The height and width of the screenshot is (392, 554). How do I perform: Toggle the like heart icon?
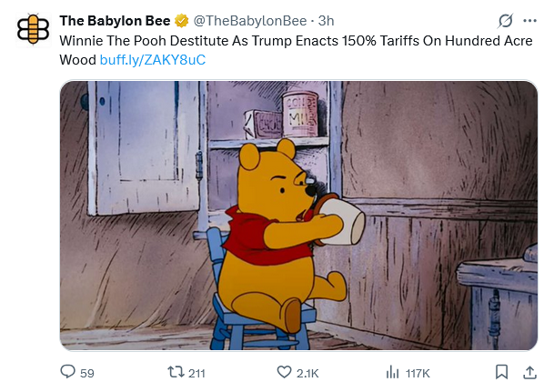(x=283, y=372)
